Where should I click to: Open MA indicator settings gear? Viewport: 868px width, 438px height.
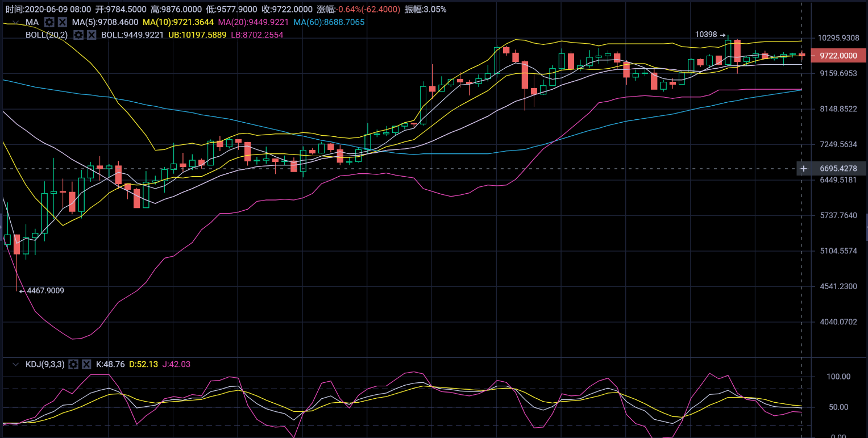point(49,22)
